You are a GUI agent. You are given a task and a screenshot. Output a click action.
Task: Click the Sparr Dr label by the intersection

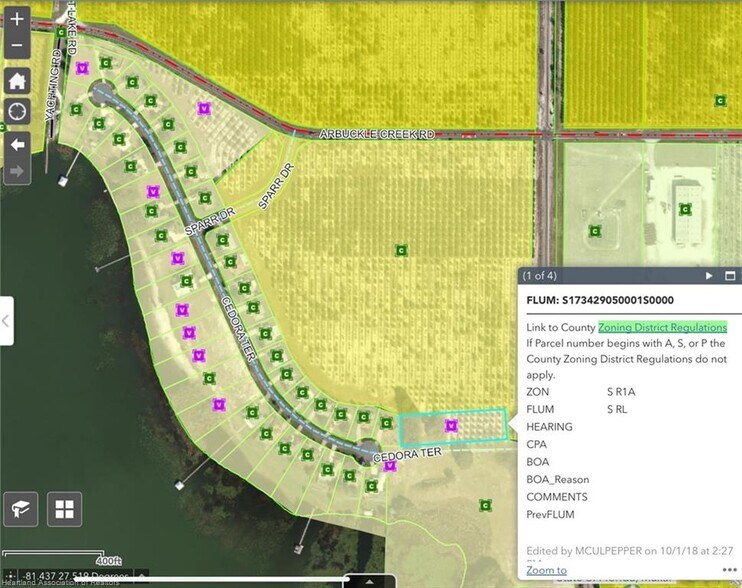210,222
